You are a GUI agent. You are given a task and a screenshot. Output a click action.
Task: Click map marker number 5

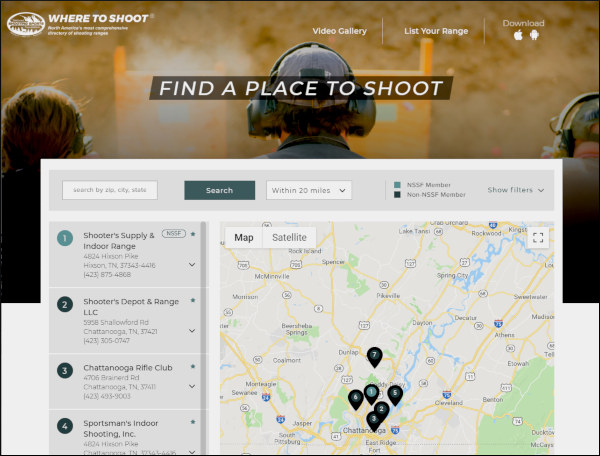coord(395,393)
